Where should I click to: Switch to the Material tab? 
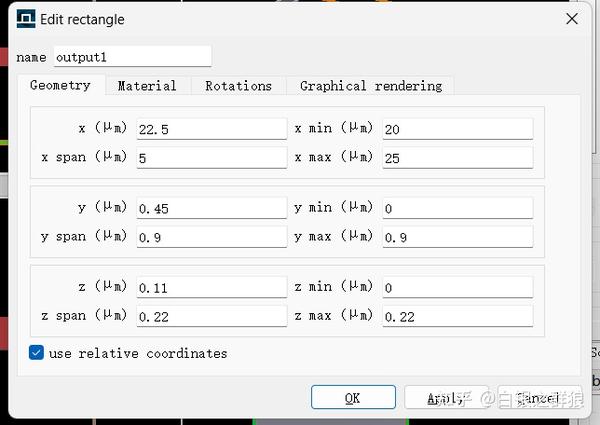(x=147, y=86)
